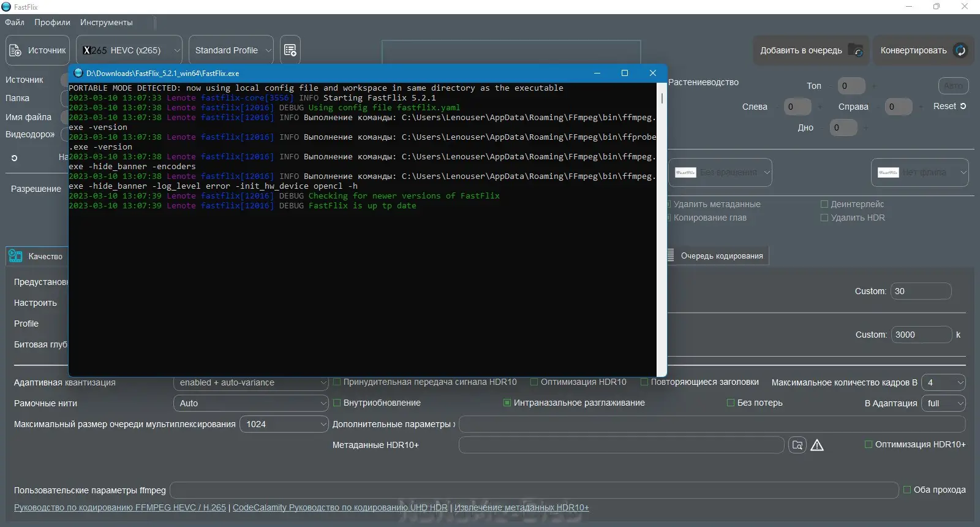Click the Reset crop arrow icon
The width and height of the screenshot is (980, 527).
pyautogui.click(x=963, y=106)
